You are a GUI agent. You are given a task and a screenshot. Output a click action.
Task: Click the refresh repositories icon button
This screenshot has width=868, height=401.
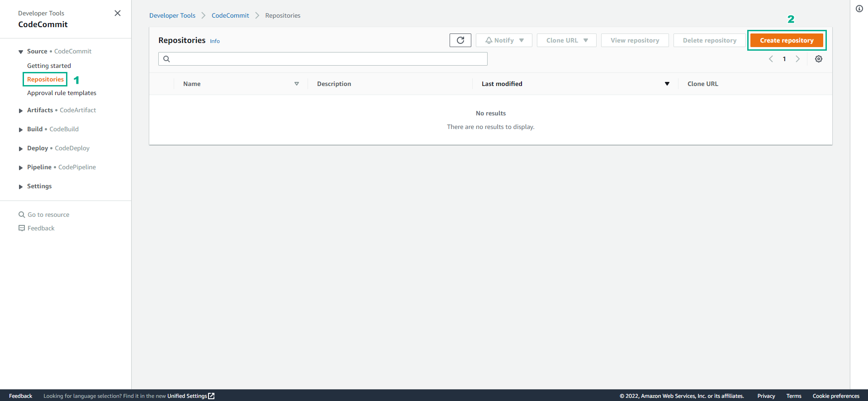pos(460,40)
